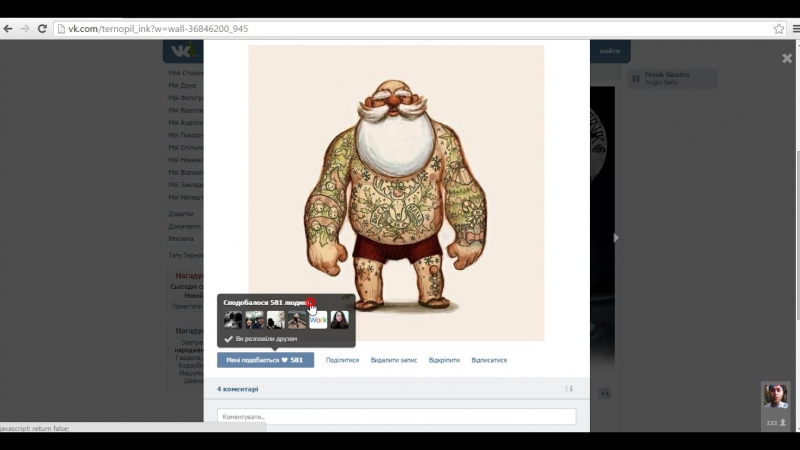
Task: Bookmark this page with the star icon
Action: tap(779, 29)
